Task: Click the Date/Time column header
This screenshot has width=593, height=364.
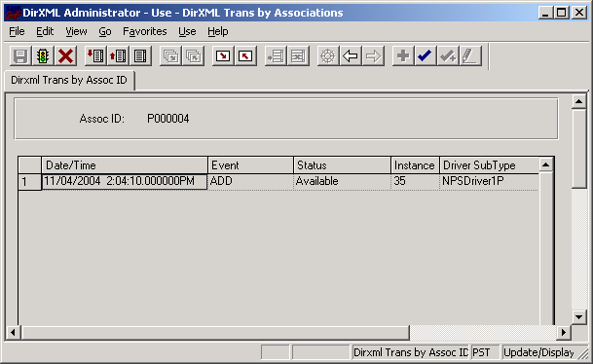Action: click(125, 165)
